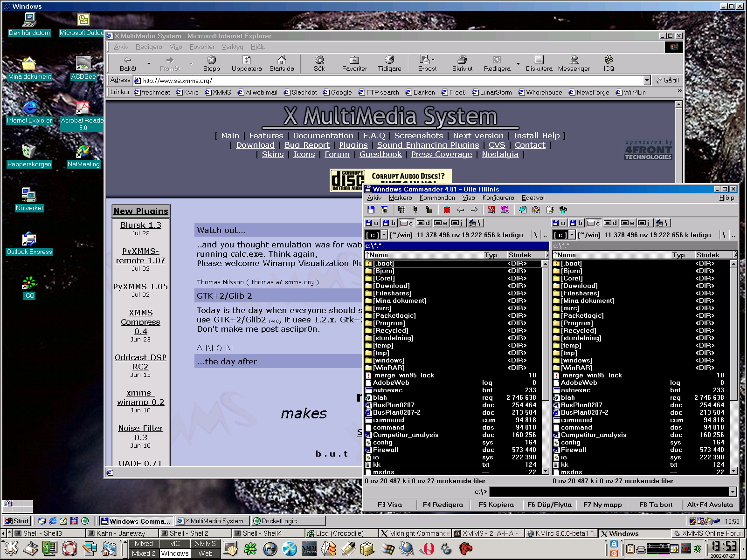Launch Messenger from IE toolbar
The image size is (747, 560).
pos(574,60)
